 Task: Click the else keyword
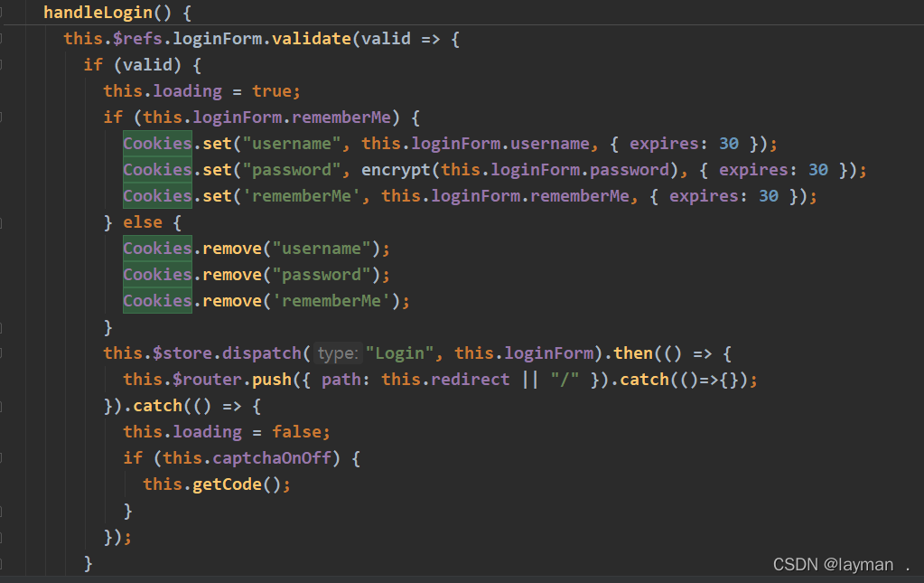[x=143, y=222]
